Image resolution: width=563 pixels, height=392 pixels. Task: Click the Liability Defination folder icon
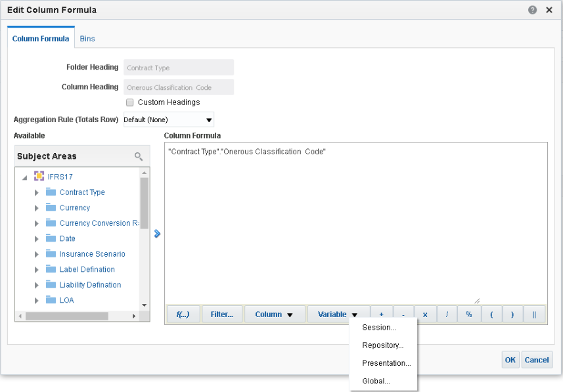pyautogui.click(x=51, y=284)
